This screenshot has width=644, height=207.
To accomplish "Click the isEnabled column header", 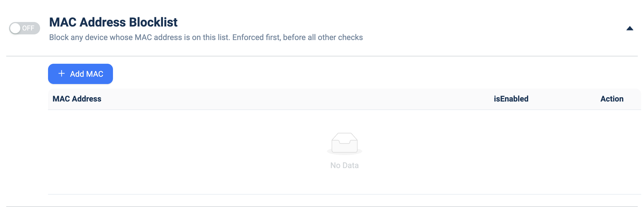I will coord(511,99).
